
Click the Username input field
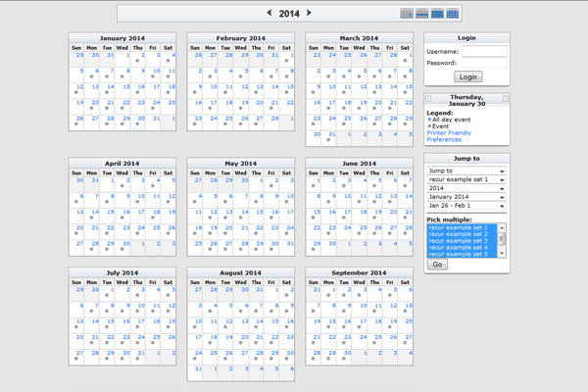(x=483, y=51)
